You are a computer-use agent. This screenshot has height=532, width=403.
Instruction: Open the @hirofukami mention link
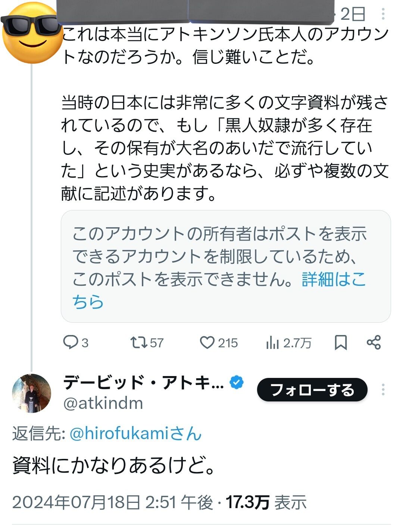pyautogui.click(x=135, y=434)
